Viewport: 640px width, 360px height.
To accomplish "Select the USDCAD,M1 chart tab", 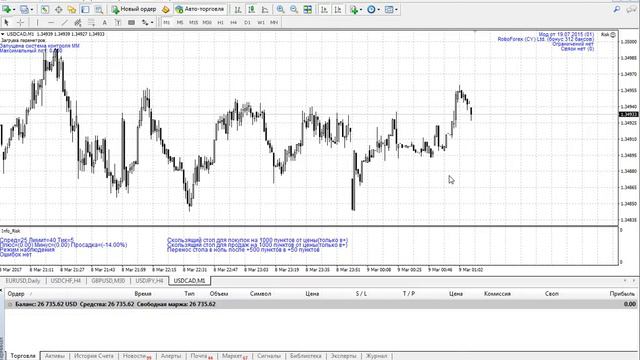I will pos(189,281).
